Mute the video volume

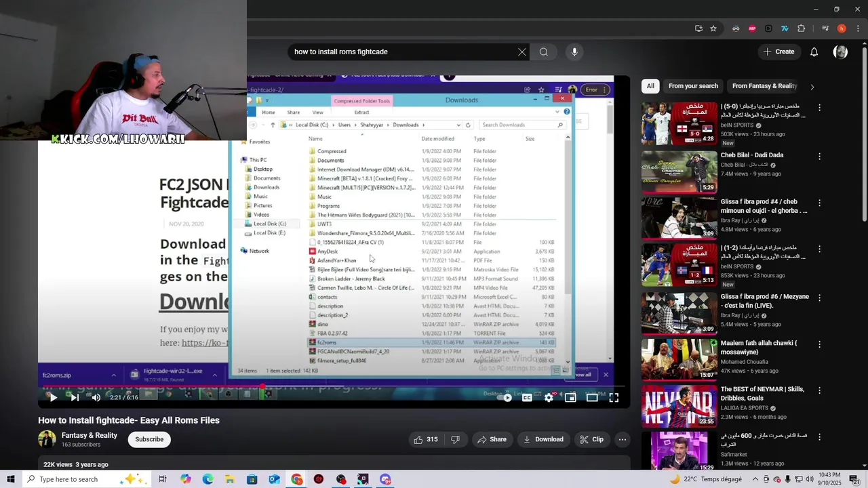pyautogui.click(x=96, y=398)
